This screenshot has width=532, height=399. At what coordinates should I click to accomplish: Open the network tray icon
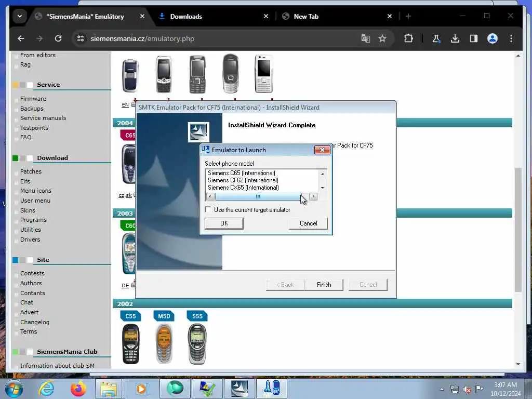point(454,390)
